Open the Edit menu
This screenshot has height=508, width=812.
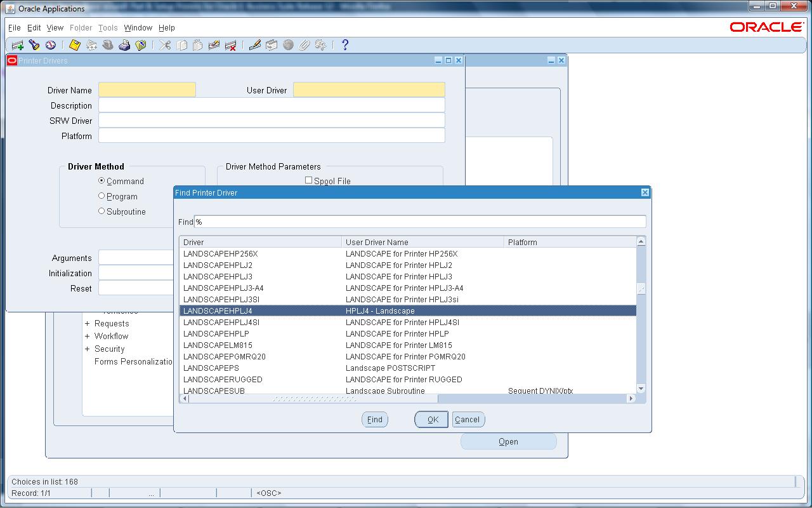pos(34,28)
